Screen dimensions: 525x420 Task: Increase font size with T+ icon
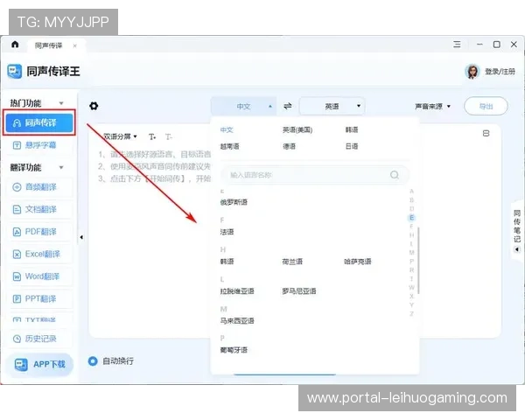152,137
